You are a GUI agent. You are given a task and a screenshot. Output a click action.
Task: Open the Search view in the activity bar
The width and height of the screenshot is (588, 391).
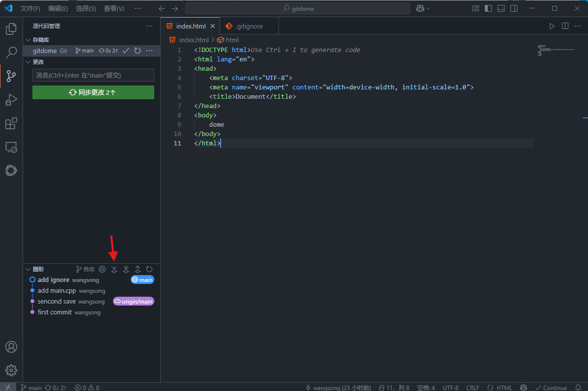11,52
